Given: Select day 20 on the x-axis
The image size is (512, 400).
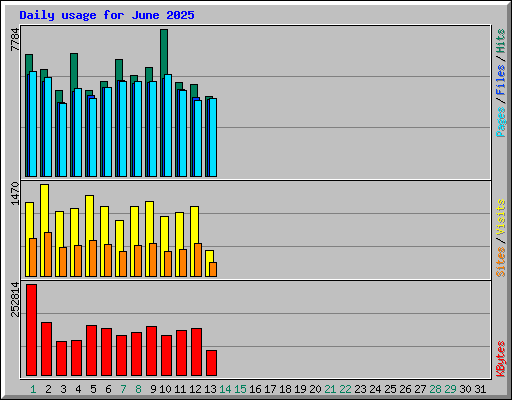Looking at the screenshot, I should pos(315,389).
